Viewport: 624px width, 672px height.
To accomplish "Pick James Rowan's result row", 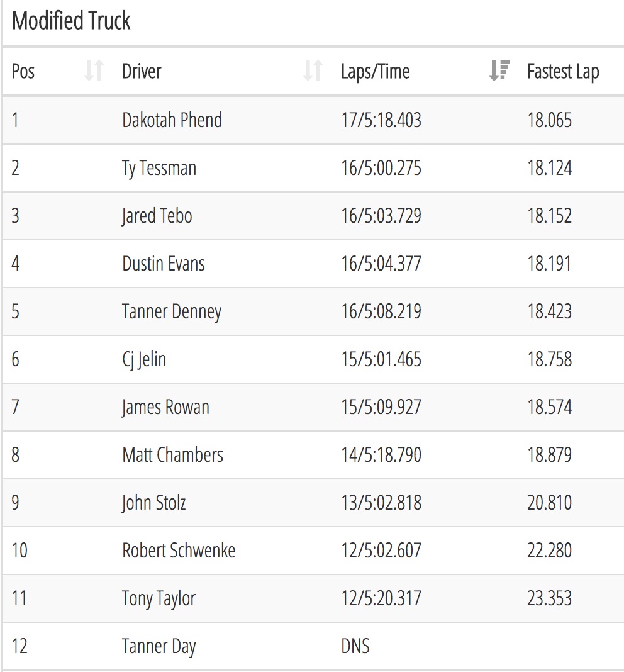I will point(313,406).
